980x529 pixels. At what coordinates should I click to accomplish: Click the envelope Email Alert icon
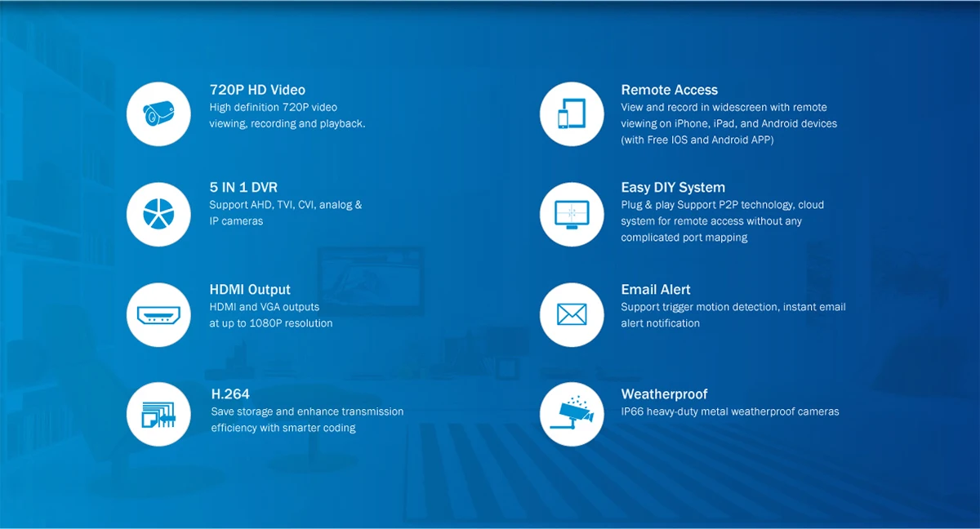tap(572, 315)
